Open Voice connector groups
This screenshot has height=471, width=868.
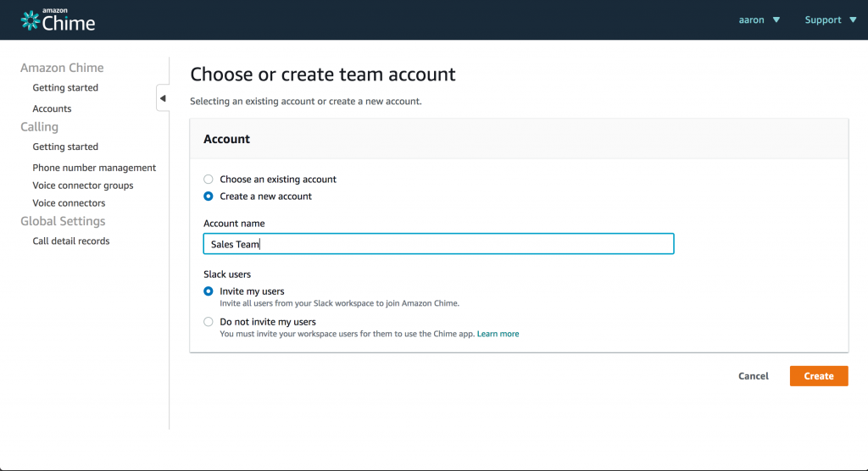[x=83, y=186]
